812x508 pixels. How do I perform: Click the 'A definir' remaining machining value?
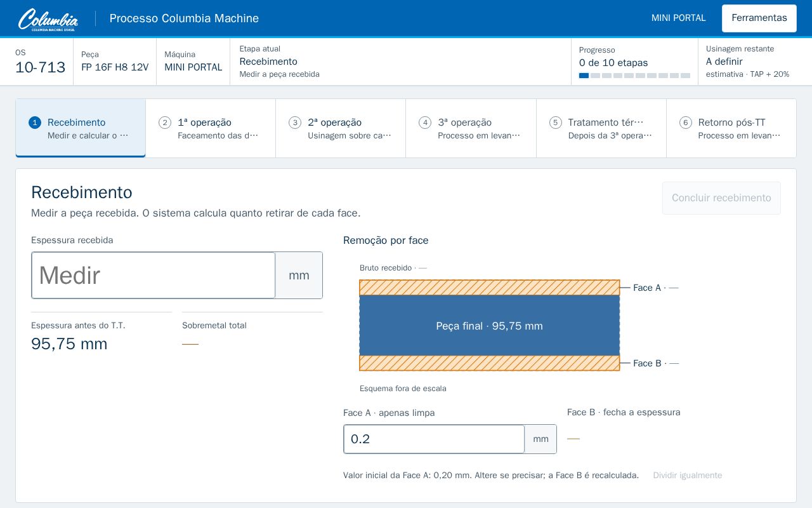click(724, 62)
